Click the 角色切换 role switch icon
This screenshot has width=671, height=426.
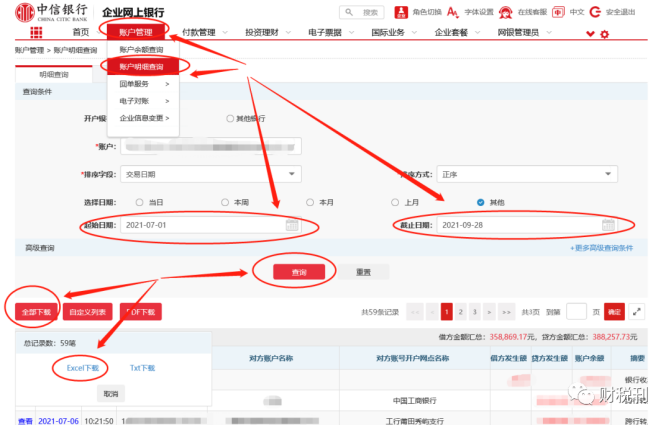(401, 12)
